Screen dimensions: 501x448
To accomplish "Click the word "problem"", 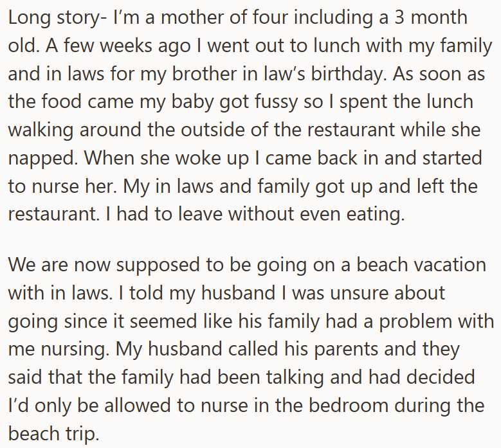I will (415, 321).
